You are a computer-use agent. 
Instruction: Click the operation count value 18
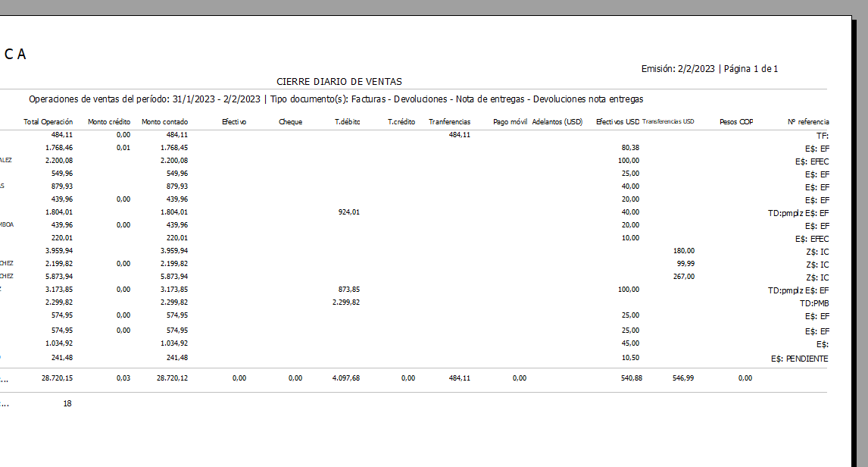tap(67, 404)
